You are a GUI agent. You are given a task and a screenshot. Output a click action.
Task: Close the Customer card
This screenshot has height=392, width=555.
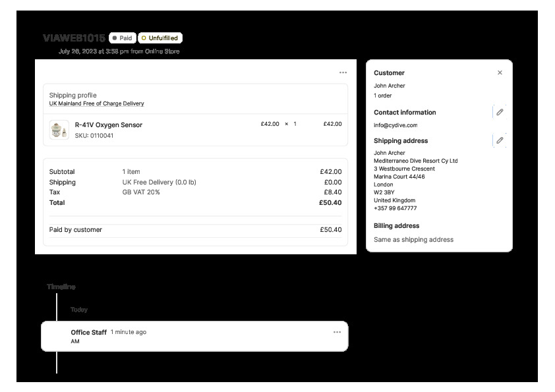pos(500,72)
